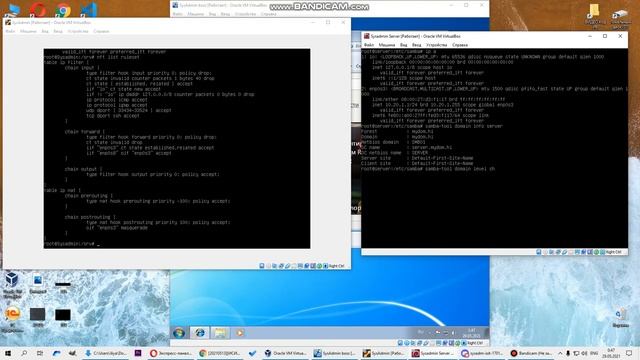640x360 pixels.
Task: Click the Oracle VM VirtualBox desktop shortcut
Action: (x=12, y=280)
